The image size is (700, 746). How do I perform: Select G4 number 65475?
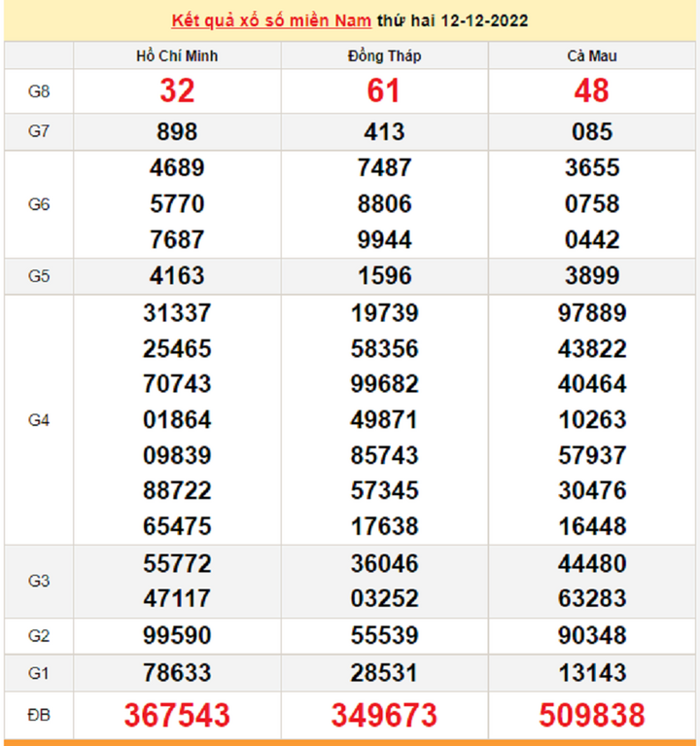[177, 526]
